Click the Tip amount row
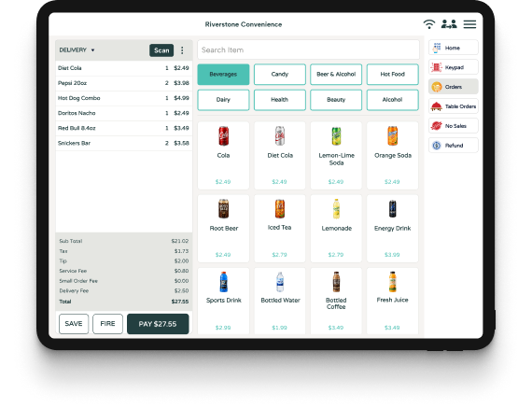The width and height of the screenshot is (532, 408). point(124,261)
